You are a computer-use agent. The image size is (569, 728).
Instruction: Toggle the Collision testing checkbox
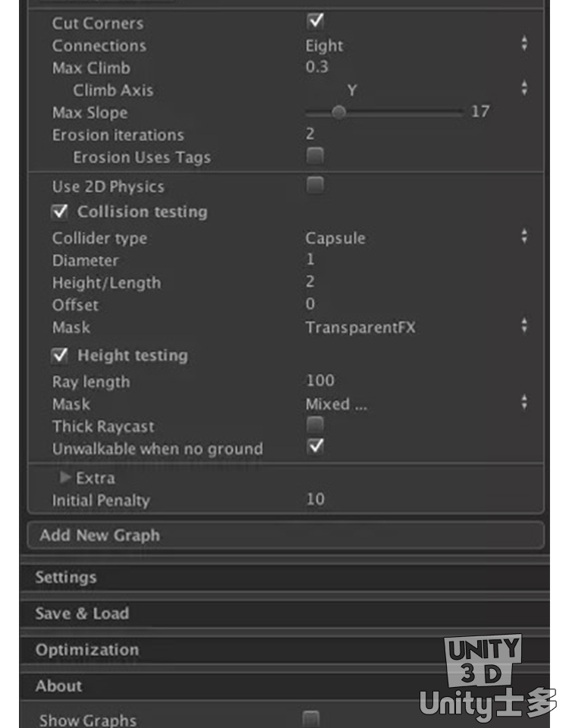pos(59,212)
